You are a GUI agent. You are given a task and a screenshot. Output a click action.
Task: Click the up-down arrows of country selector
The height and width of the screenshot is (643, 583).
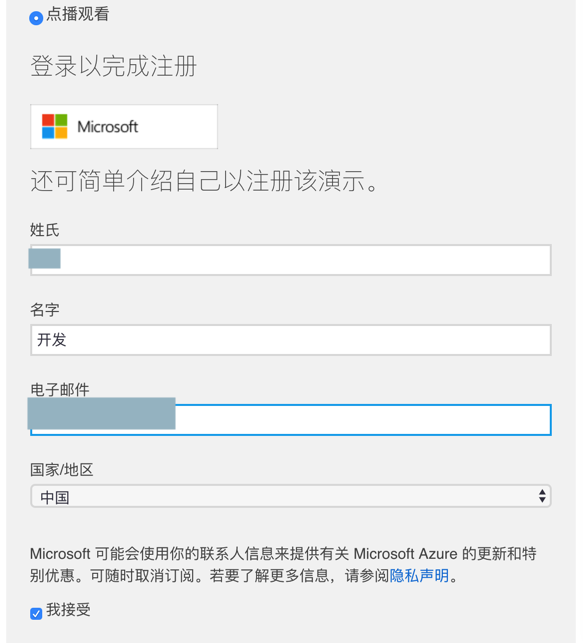[x=542, y=496]
